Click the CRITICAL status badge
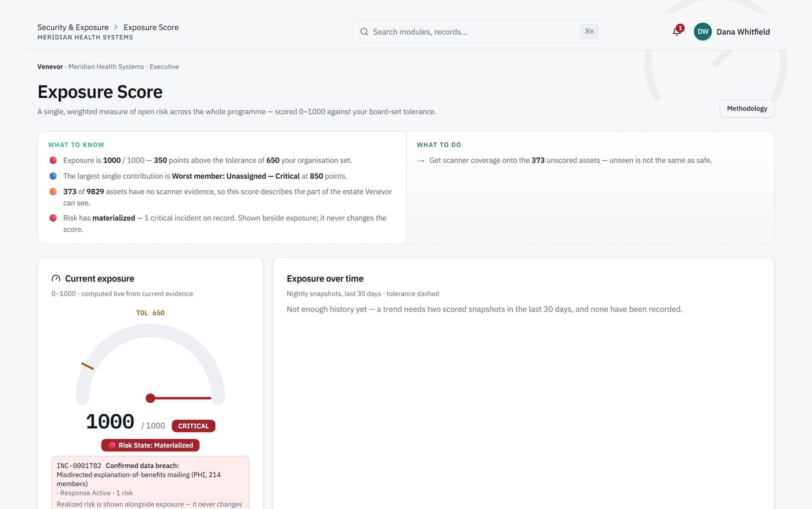Screen dimensions: 812x509 pos(193,426)
